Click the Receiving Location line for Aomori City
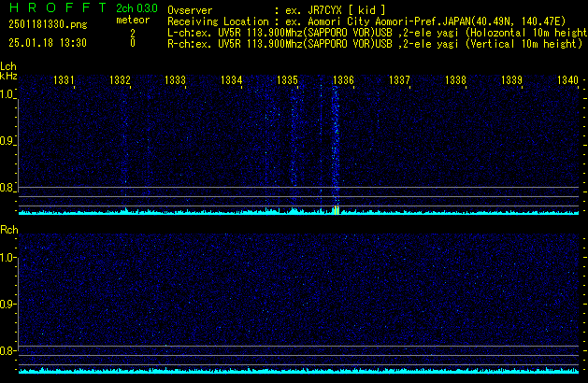The width and height of the screenshot is (588, 383). (366, 21)
